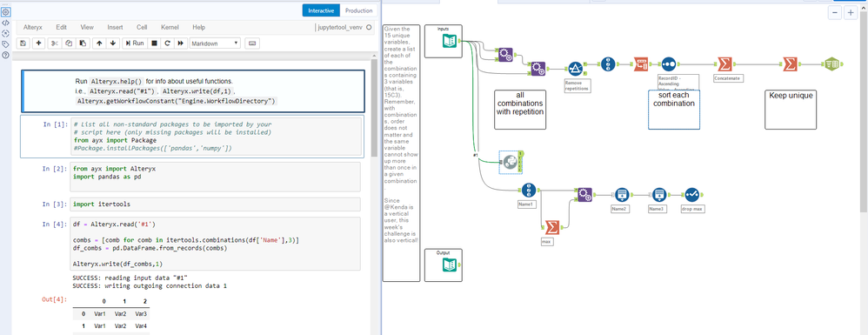868x335 pixels.
Task: Select the Name2 multi-row formula tool
Action: point(622,194)
